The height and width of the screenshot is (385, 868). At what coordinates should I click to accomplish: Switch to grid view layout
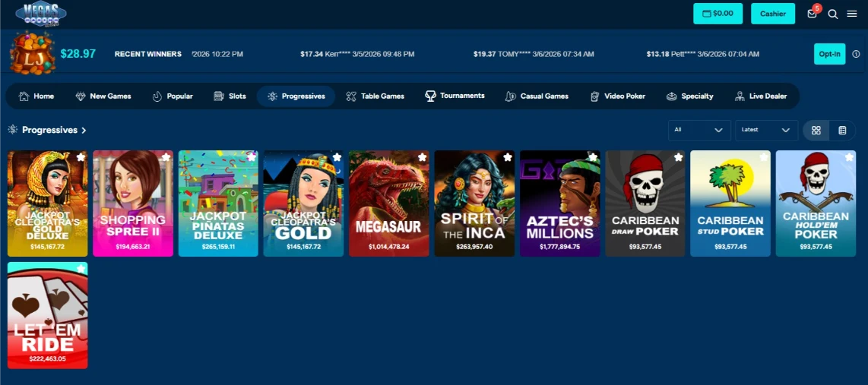pyautogui.click(x=816, y=131)
